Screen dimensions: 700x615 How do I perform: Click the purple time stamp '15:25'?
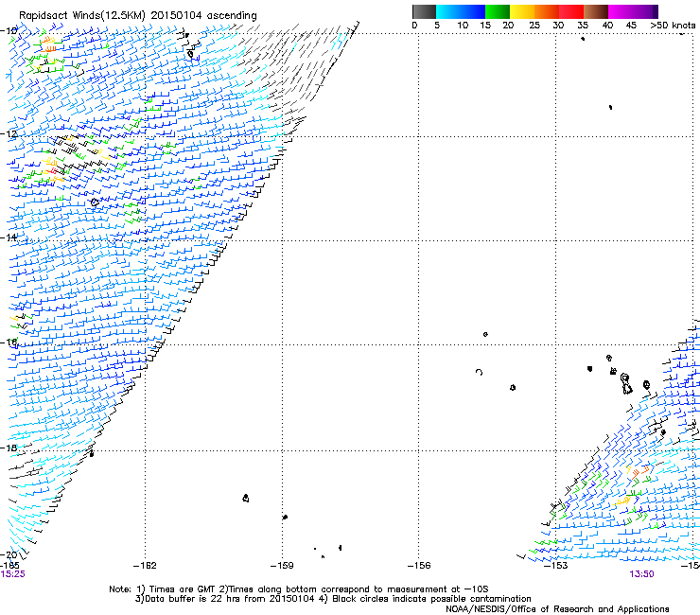click(13, 574)
